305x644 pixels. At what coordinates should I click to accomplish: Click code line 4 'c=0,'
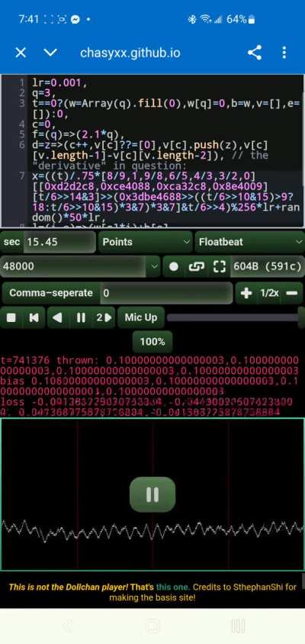43,124
